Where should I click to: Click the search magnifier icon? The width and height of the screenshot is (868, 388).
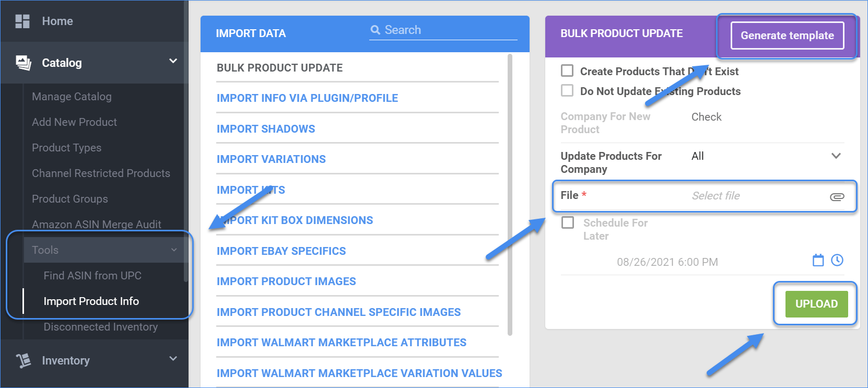pyautogui.click(x=375, y=30)
